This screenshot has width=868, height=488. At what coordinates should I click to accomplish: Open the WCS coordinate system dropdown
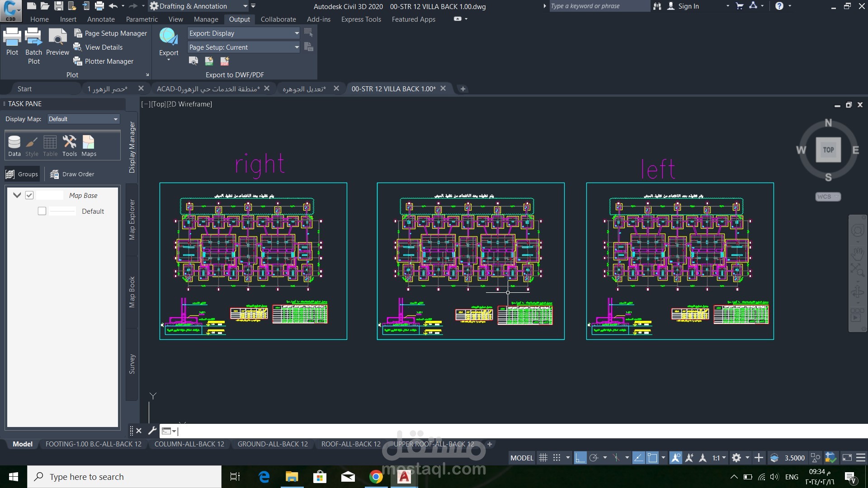click(828, 197)
